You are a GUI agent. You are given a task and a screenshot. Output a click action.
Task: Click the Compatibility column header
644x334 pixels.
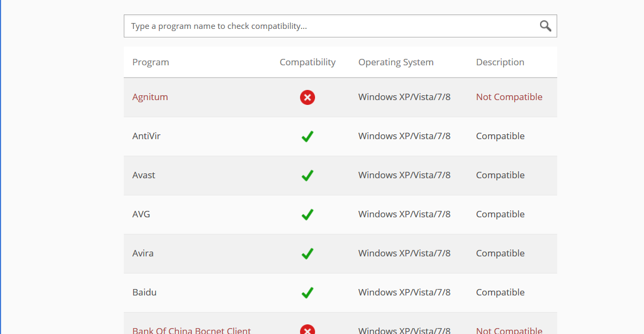tap(308, 62)
